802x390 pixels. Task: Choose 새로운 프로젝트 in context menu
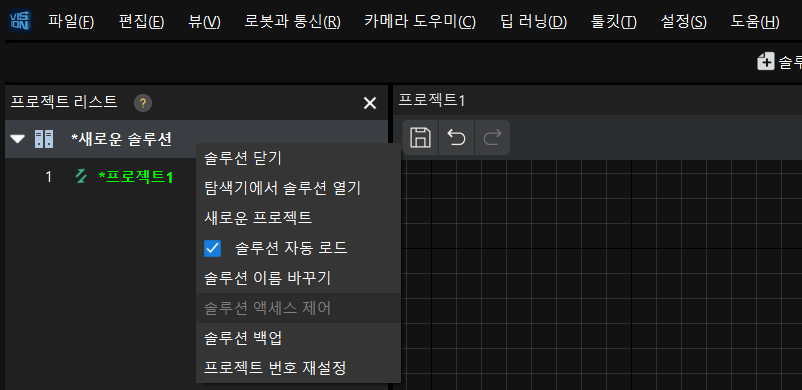[x=298, y=218]
